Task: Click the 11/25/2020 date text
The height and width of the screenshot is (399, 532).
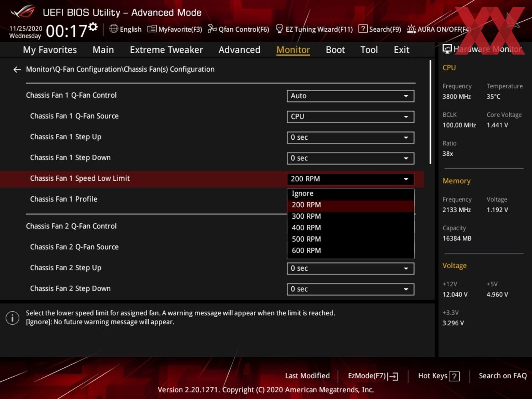Action: [26, 29]
